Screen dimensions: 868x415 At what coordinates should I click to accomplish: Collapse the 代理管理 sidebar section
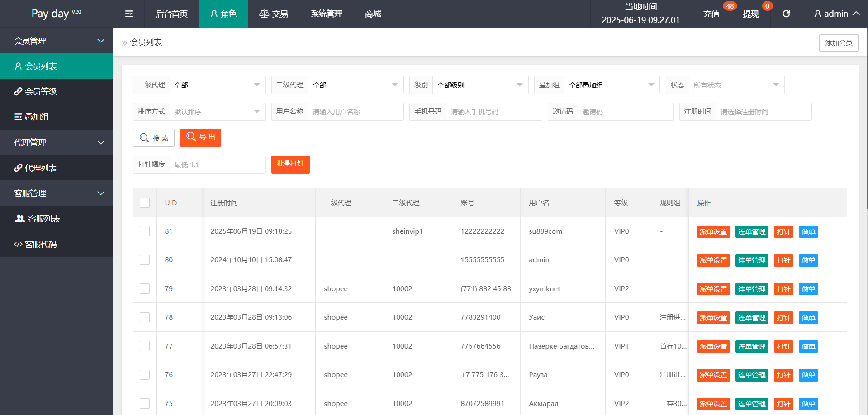pos(57,142)
